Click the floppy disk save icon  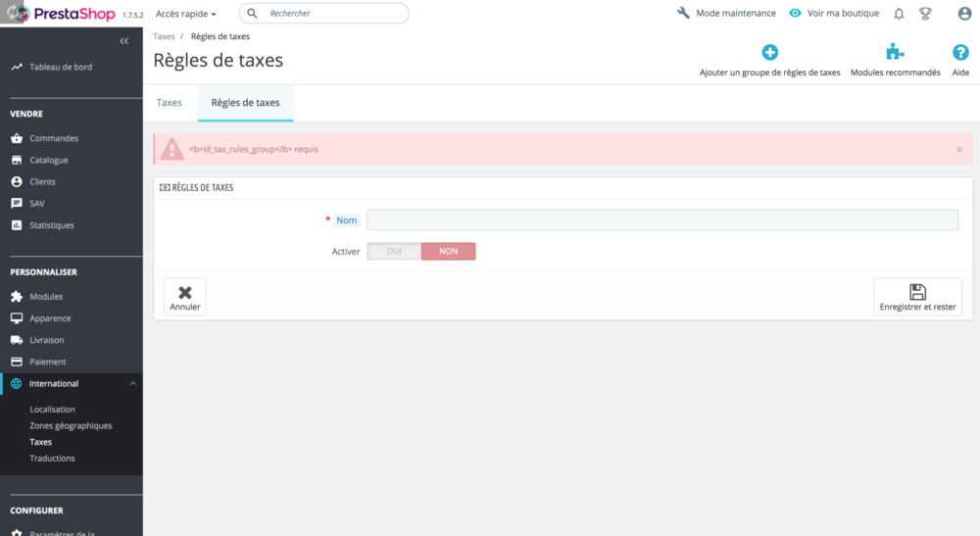tap(917, 292)
